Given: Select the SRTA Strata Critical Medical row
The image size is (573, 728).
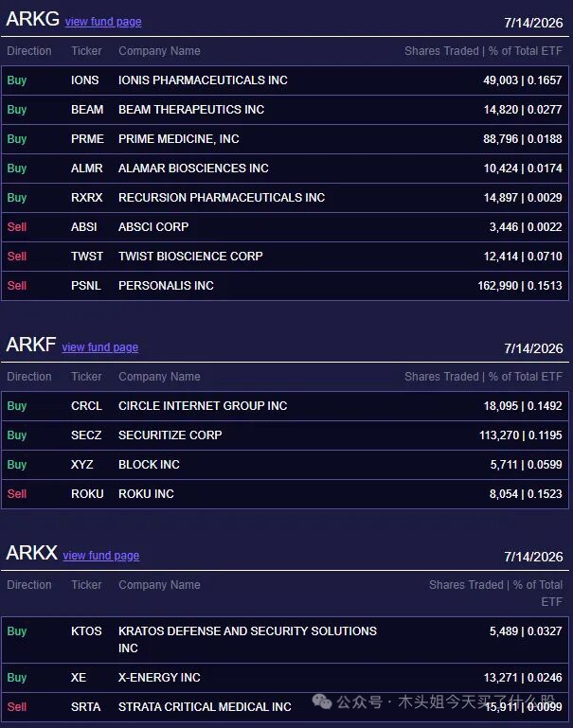Looking at the screenshot, I should [285, 707].
